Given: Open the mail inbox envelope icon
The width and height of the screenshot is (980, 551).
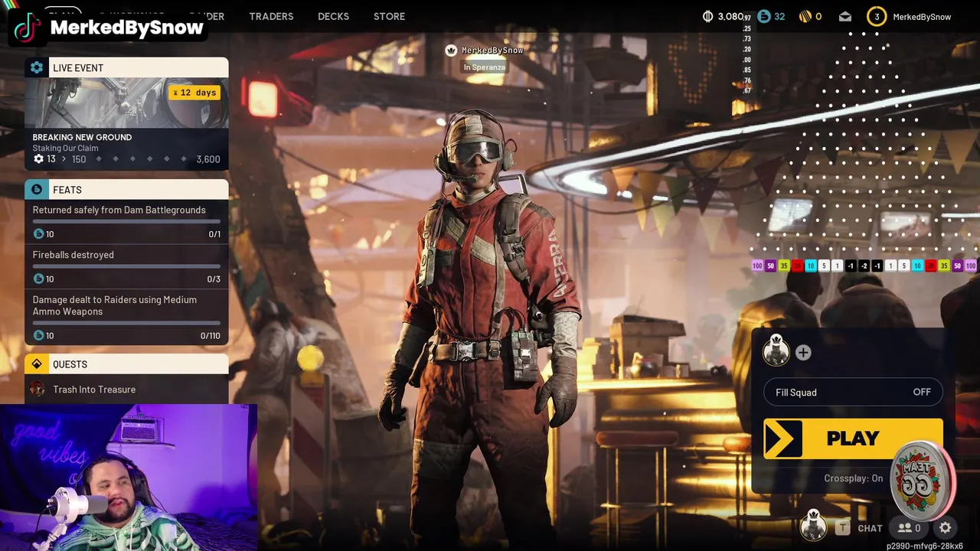Looking at the screenshot, I should coord(845,16).
